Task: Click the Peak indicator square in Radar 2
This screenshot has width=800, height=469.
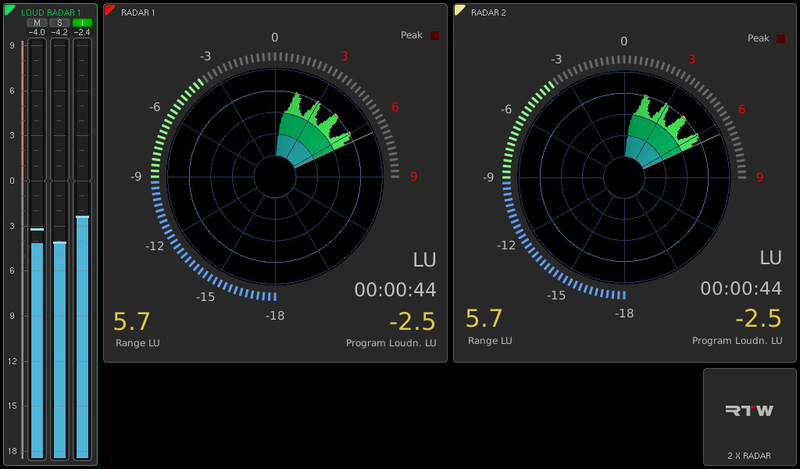Action: point(781,38)
